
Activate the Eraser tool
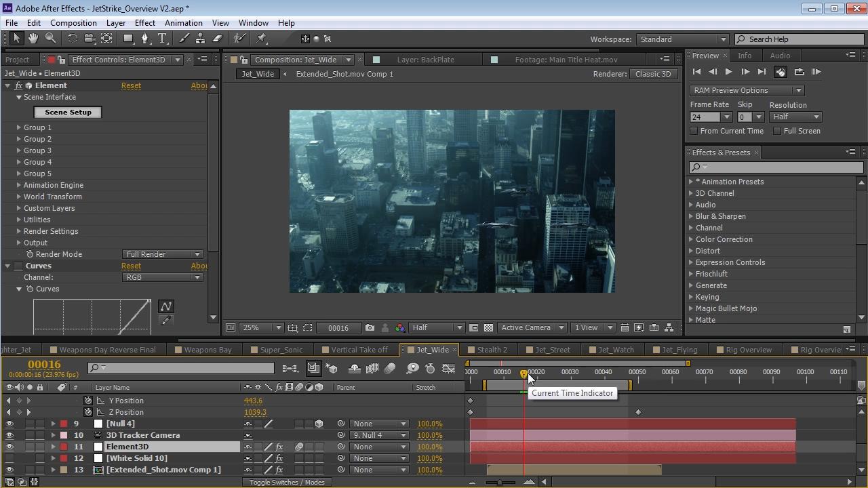tap(218, 39)
